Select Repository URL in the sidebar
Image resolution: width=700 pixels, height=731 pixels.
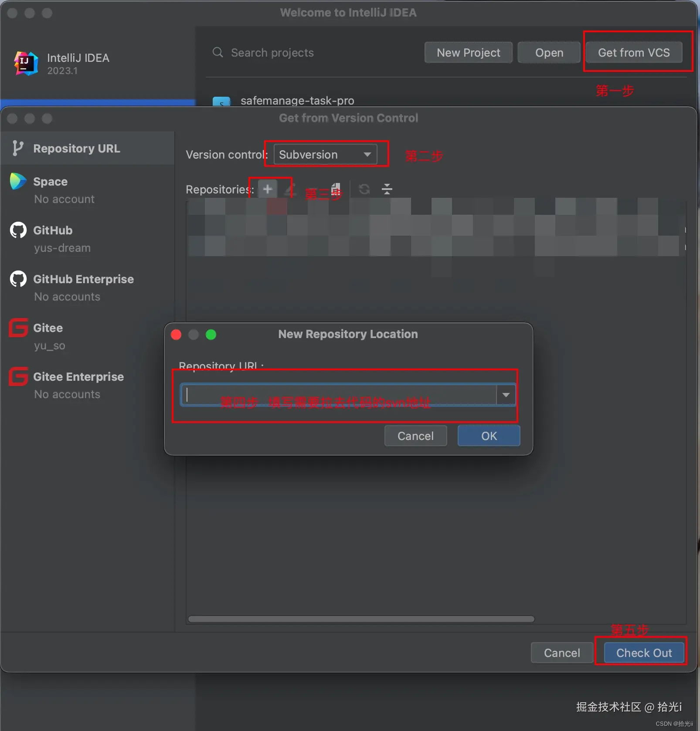(88, 148)
